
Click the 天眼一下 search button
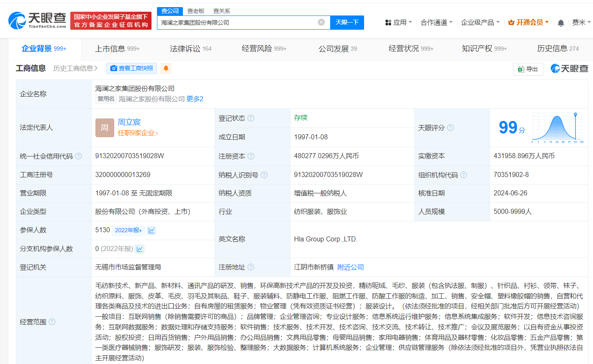tap(347, 22)
